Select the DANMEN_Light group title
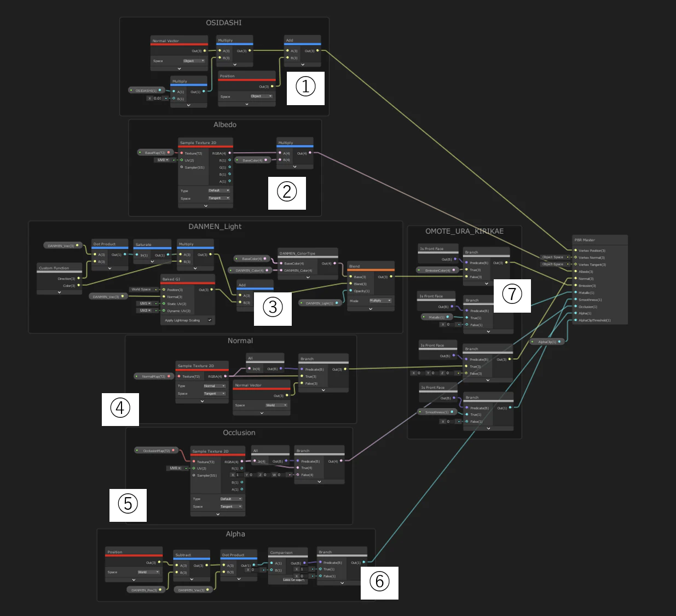 [x=215, y=226]
